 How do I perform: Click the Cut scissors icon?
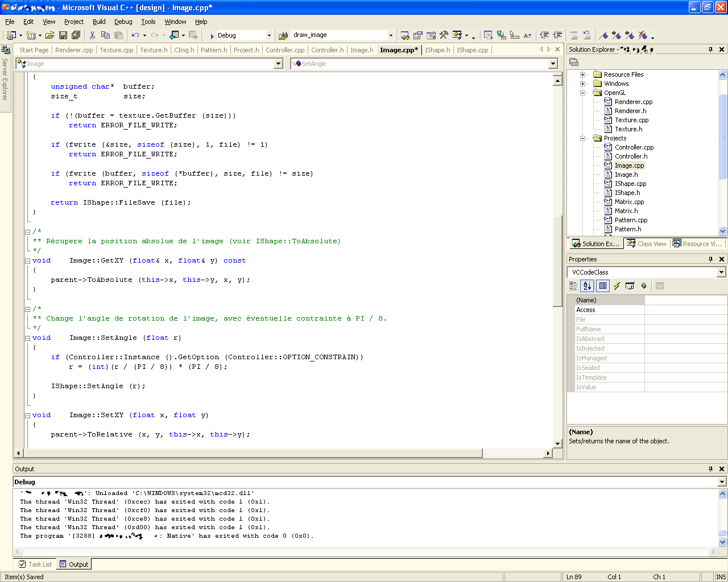[92, 35]
